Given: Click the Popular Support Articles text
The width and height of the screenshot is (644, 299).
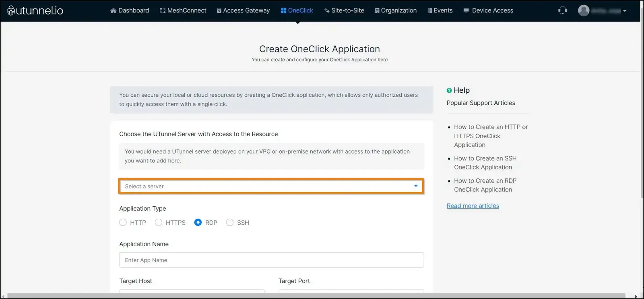Looking at the screenshot, I should point(481,103).
